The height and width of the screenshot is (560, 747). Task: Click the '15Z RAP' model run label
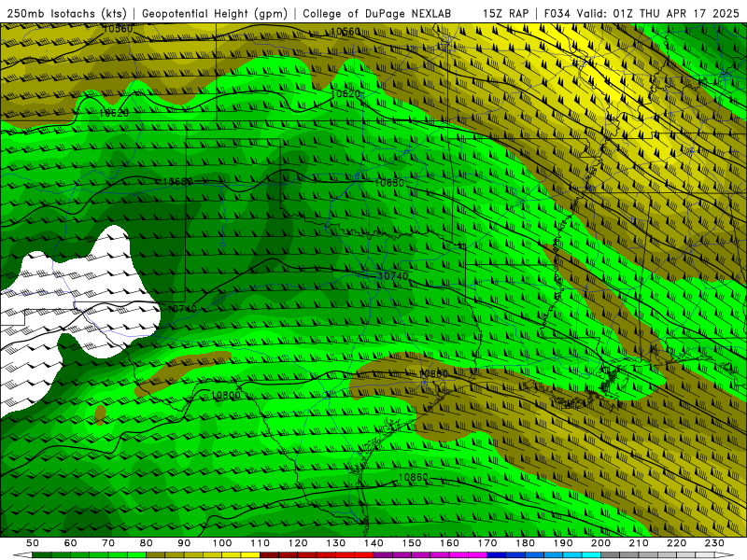(505, 13)
